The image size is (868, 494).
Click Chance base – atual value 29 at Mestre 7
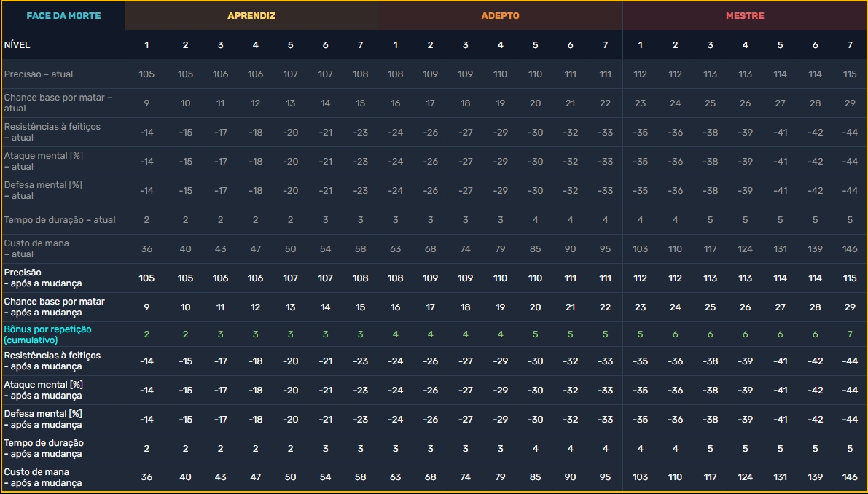point(850,103)
